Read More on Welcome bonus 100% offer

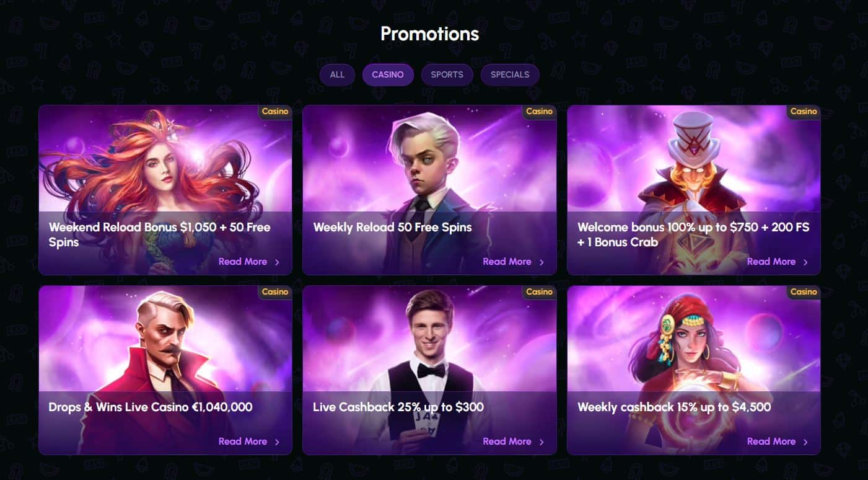[778, 262]
